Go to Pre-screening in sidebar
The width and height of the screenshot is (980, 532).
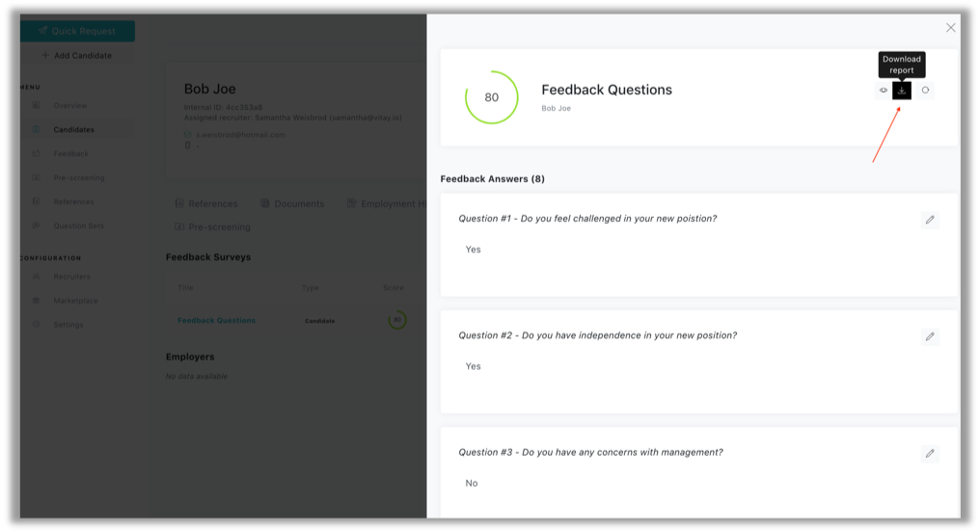79,178
